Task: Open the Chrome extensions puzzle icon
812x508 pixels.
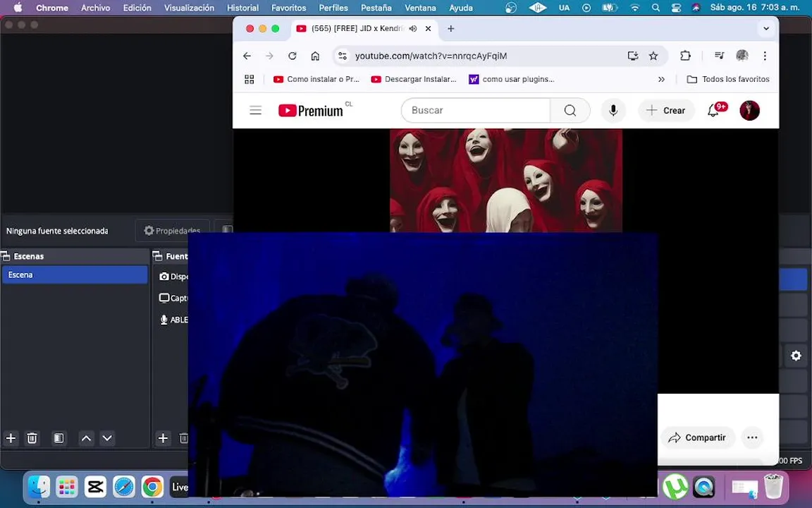Action: coord(685,56)
